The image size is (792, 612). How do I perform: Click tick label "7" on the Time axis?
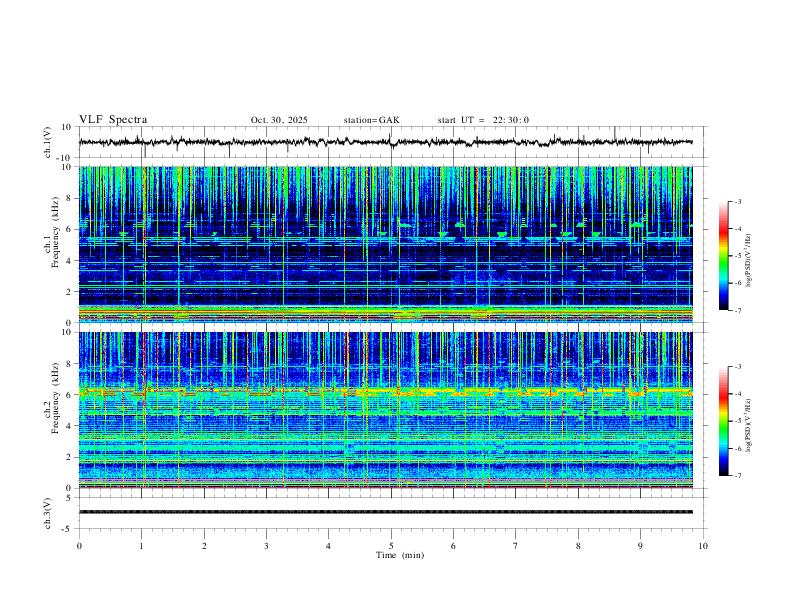coord(516,546)
